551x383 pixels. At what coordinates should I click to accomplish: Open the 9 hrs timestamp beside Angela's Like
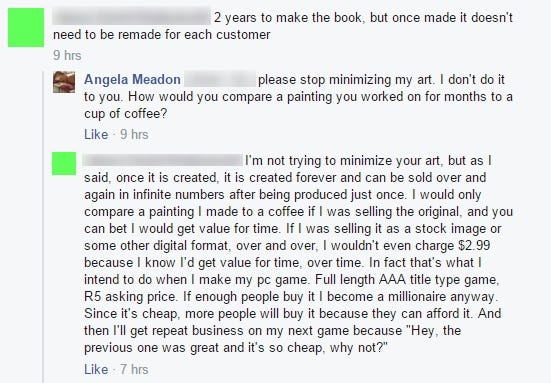click(134, 135)
